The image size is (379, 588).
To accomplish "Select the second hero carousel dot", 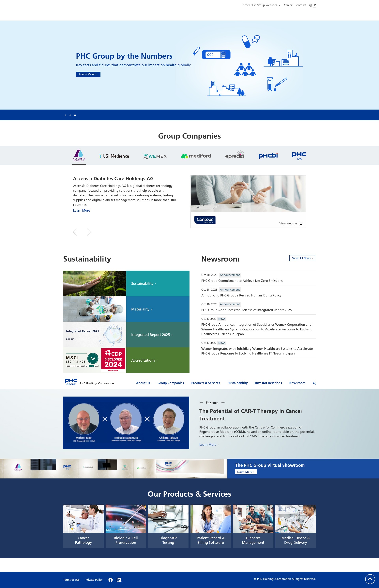I will click(x=70, y=115).
